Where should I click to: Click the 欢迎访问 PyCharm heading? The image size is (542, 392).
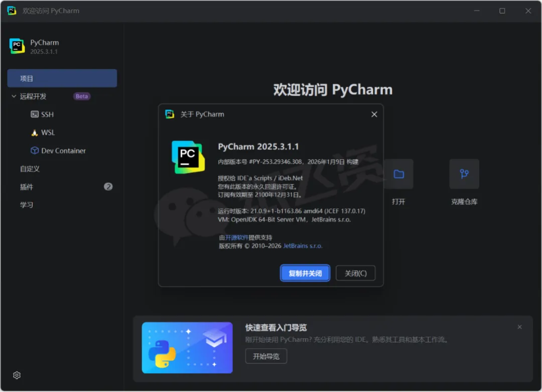coord(333,89)
